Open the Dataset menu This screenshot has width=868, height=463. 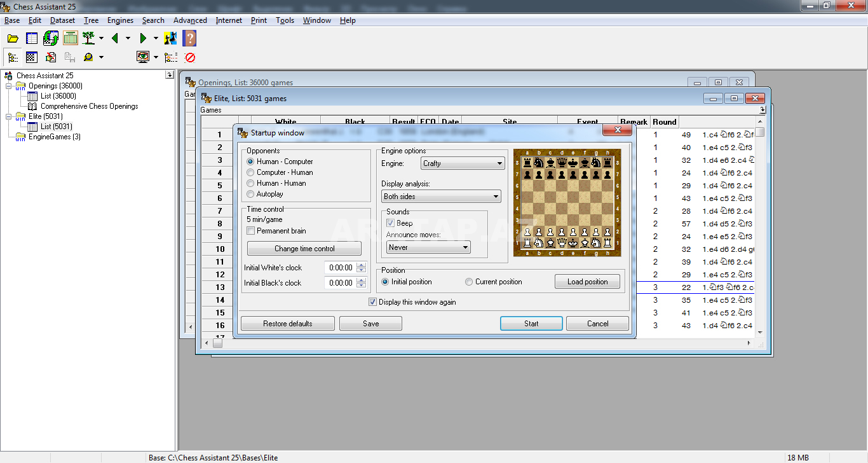tap(62, 20)
